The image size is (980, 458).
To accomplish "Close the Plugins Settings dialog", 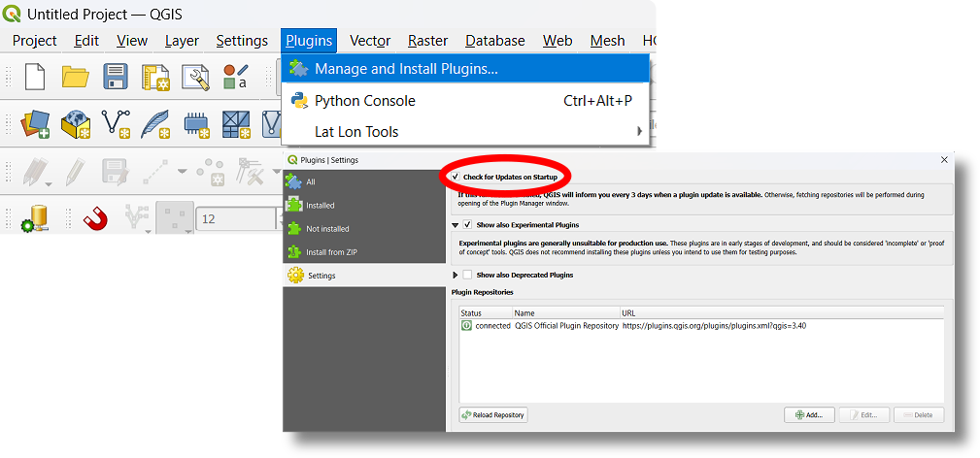I will pos(944,160).
